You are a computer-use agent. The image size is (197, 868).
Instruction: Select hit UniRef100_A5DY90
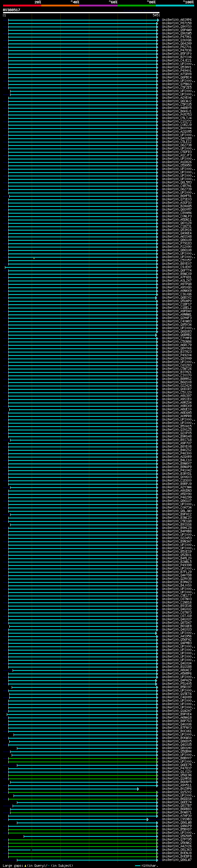point(177,494)
